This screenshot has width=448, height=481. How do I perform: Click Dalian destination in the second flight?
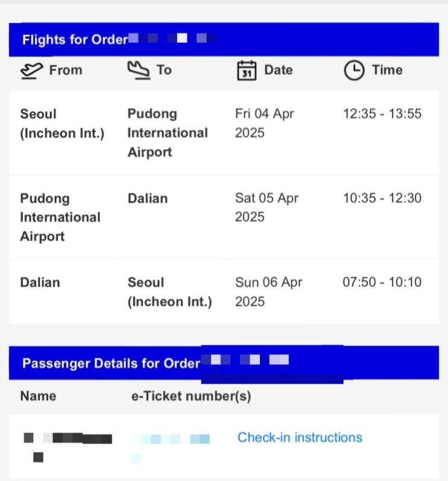tap(148, 198)
